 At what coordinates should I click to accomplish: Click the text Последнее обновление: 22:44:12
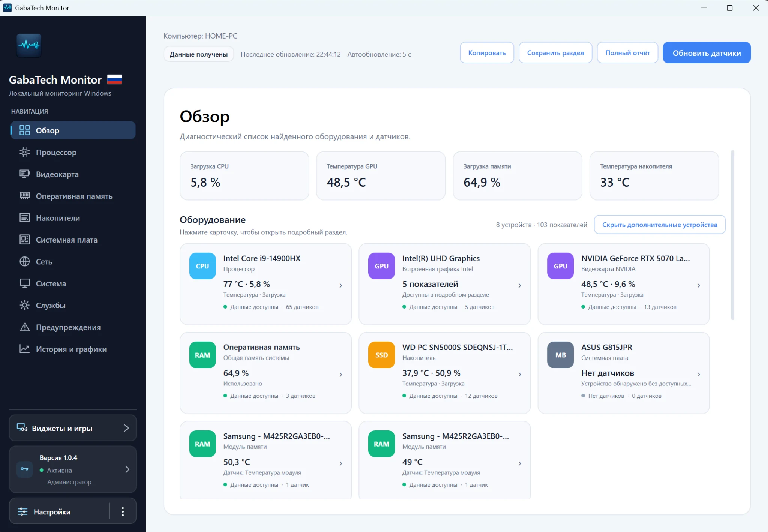[291, 54]
